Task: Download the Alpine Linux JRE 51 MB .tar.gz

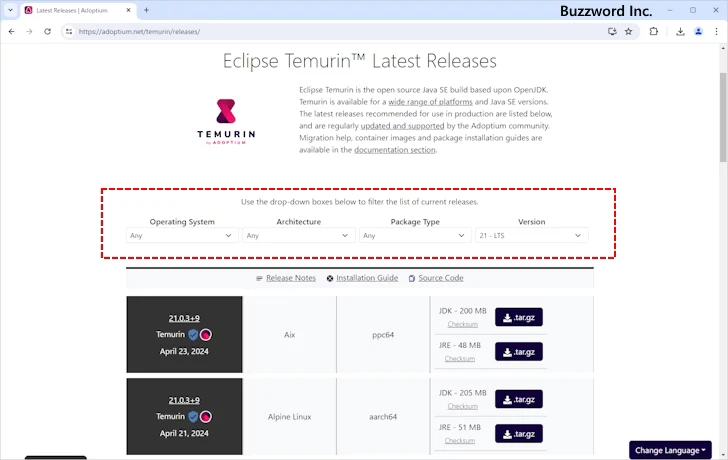Action: click(519, 434)
